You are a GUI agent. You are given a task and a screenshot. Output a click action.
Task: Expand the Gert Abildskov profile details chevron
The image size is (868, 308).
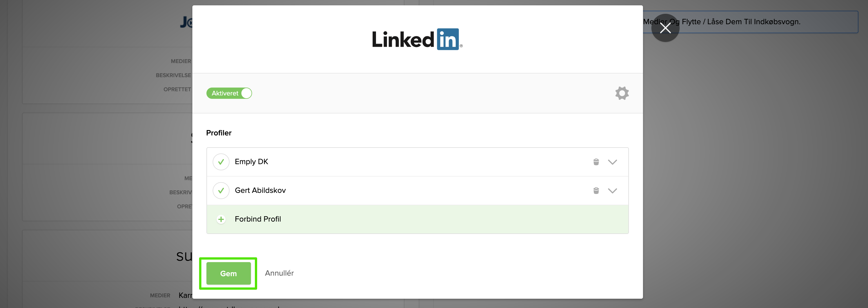(x=613, y=190)
